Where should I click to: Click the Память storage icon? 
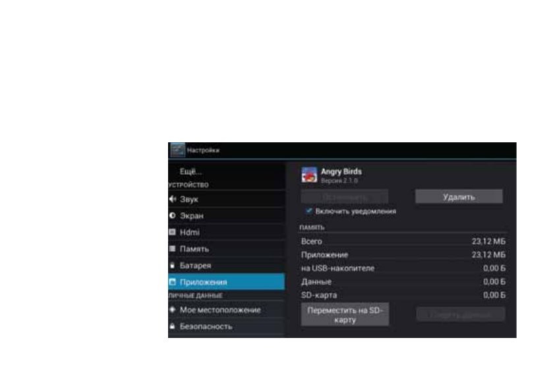pos(173,248)
